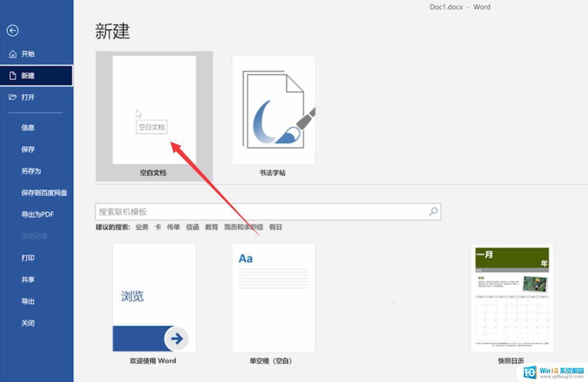Screen dimensions: 588x382
Task: Search suggested term 教育
Action: 212,227
